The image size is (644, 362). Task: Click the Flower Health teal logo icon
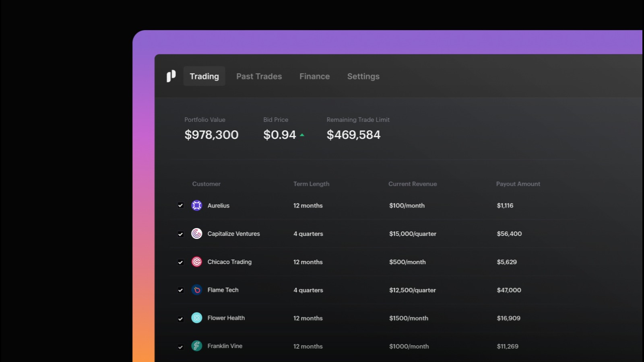coord(196,318)
